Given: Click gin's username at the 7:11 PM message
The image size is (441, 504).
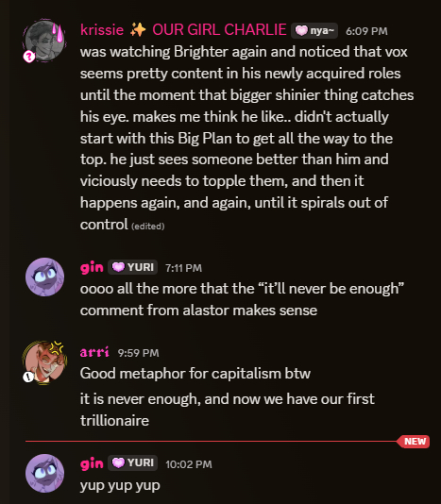Looking at the screenshot, I should point(92,267).
